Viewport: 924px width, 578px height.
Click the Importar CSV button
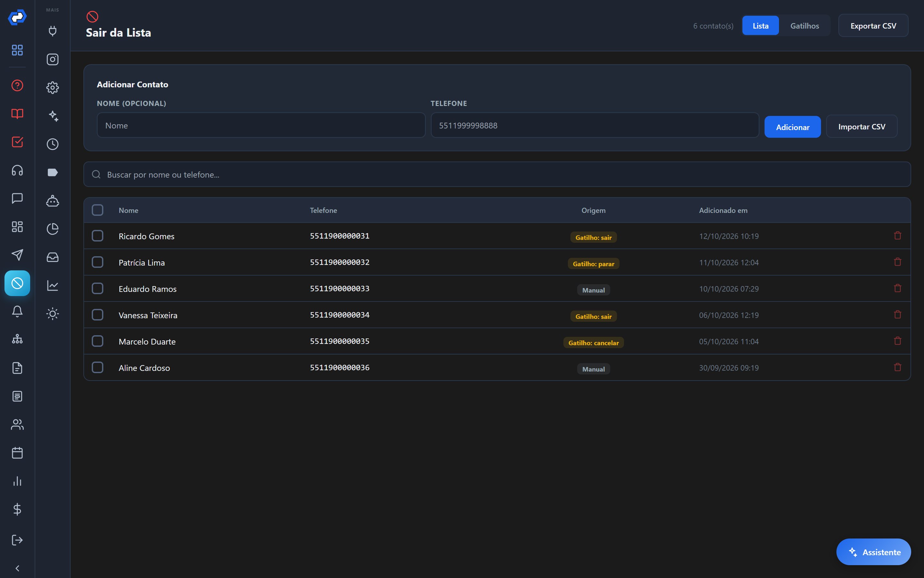pyautogui.click(x=862, y=127)
